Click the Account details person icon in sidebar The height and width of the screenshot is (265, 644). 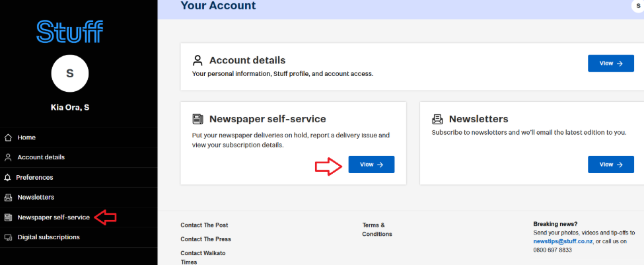click(x=8, y=157)
